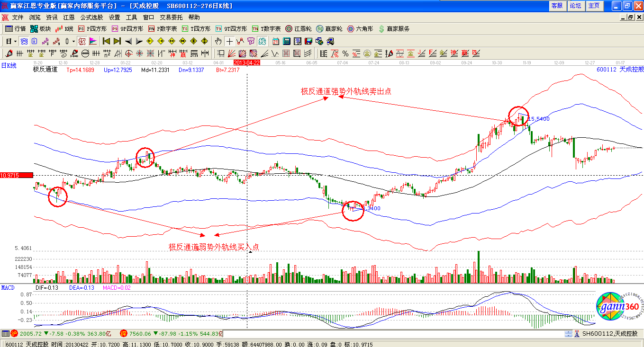Click the command input field at bottom
644x347 pixels.
point(393,334)
